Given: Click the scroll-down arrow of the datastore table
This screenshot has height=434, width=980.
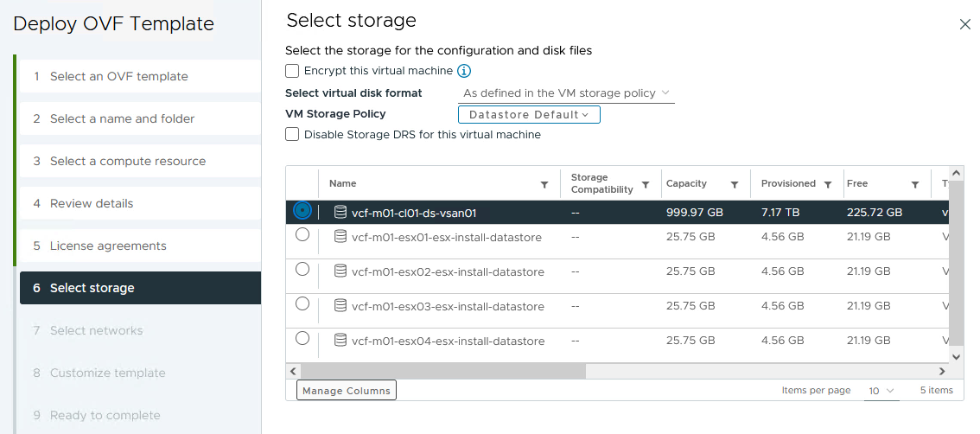Looking at the screenshot, I should [x=957, y=355].
